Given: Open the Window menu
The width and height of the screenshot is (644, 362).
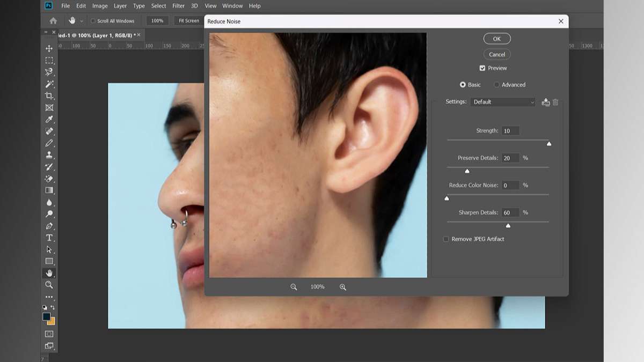Looking at the screenshot, I should pyautogui.click(x=232, y=6).
